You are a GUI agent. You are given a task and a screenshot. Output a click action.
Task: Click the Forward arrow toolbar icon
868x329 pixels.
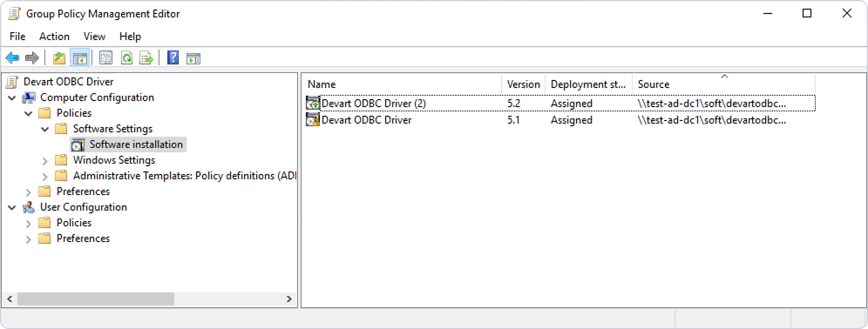point(32,57)
